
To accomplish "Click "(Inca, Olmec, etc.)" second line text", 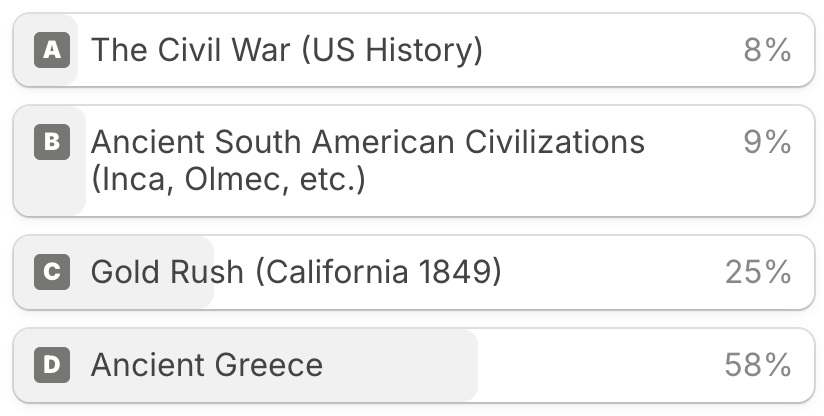I will pos(228,183).
